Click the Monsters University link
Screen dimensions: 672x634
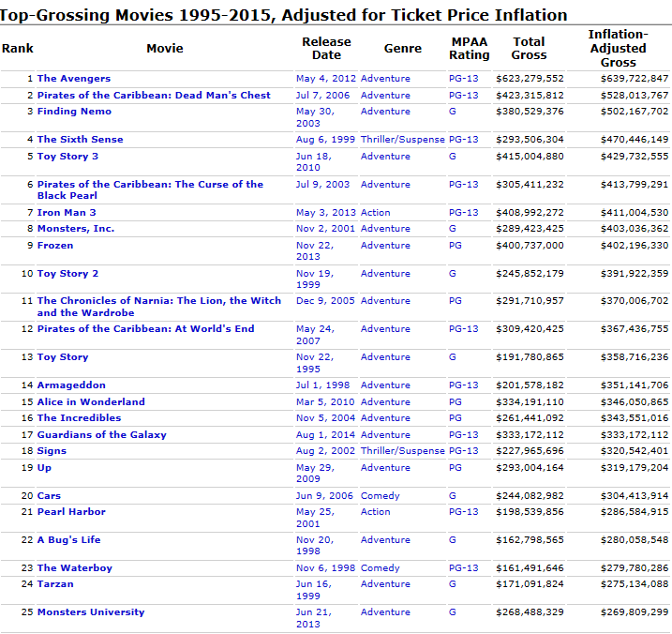91,612
